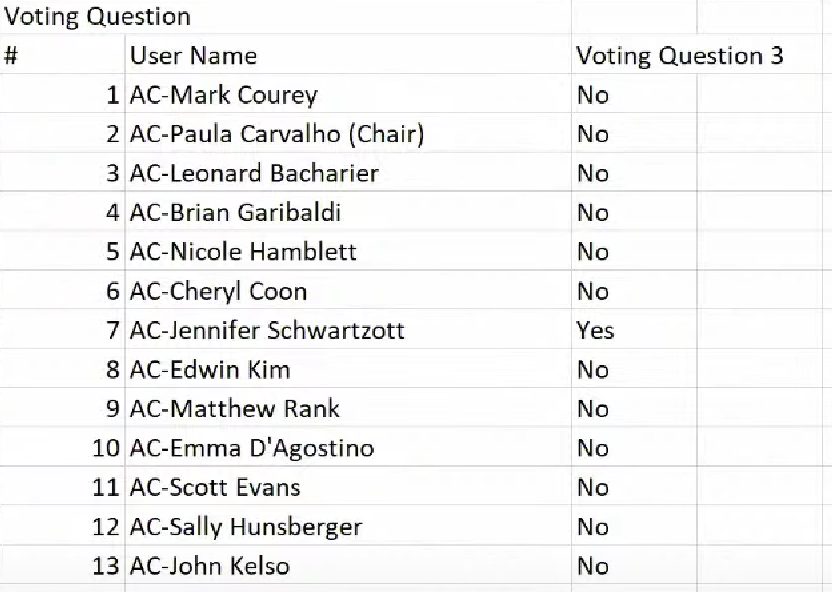Click the 'AC-Paula Carvalho (Chair)' cell

click(x=277, y=134)
